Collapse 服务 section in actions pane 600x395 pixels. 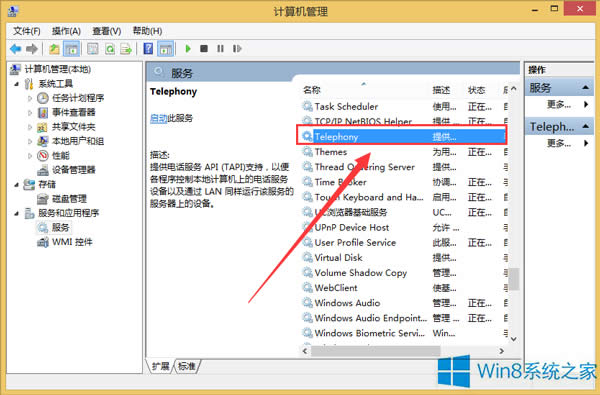click(x=585, y=88)
